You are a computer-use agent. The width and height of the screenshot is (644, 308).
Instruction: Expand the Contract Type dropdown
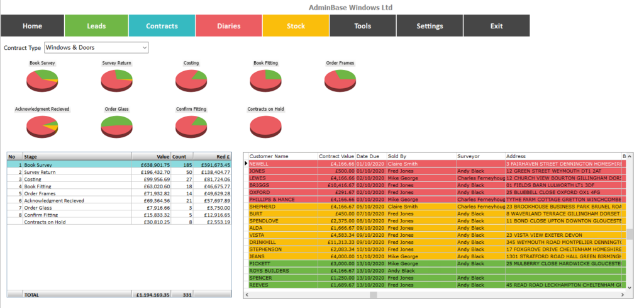(x=96, y=48)
